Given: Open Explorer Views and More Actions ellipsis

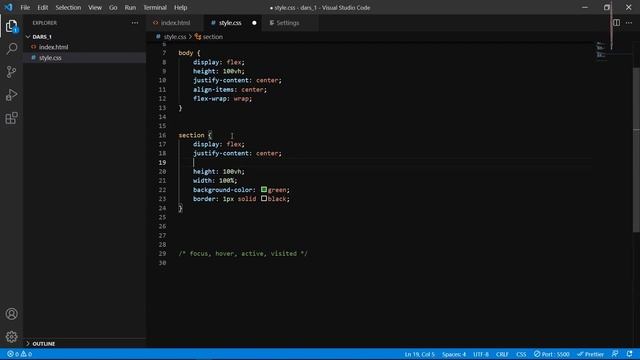Looking at the screenshot, I should 135,23.
